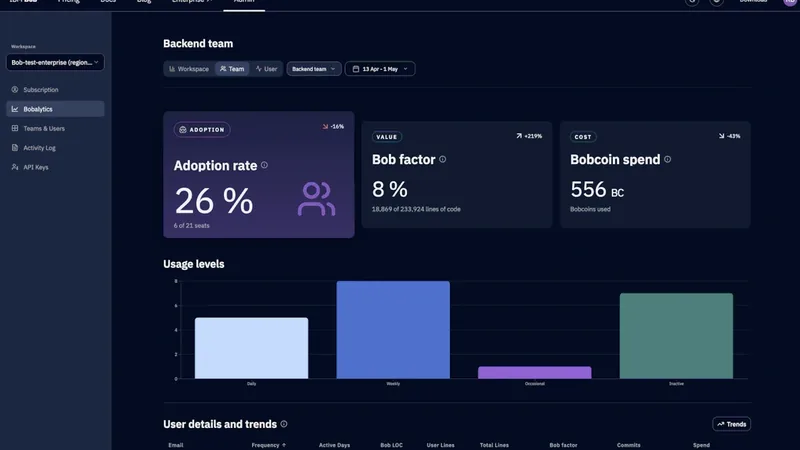Click the calendar icon in date range
800x450 pixels.
pyautogui.click(x=356, y=69)
